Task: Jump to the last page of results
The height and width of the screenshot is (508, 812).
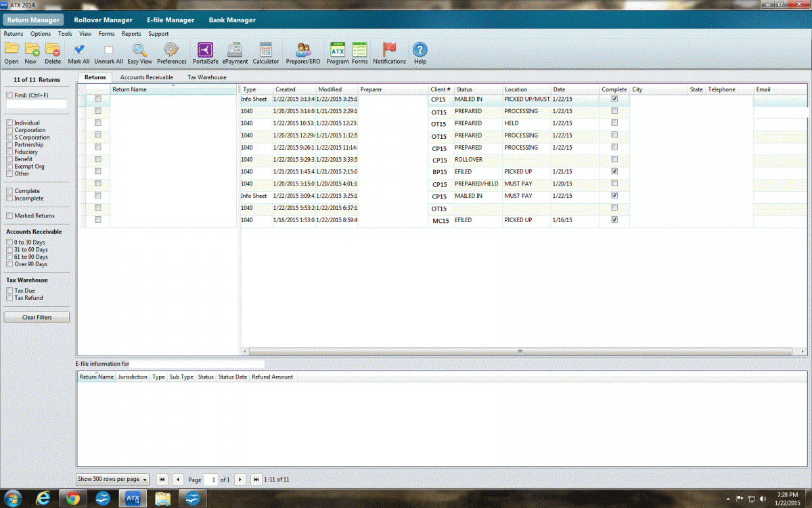Action: (x=256, y=480)
